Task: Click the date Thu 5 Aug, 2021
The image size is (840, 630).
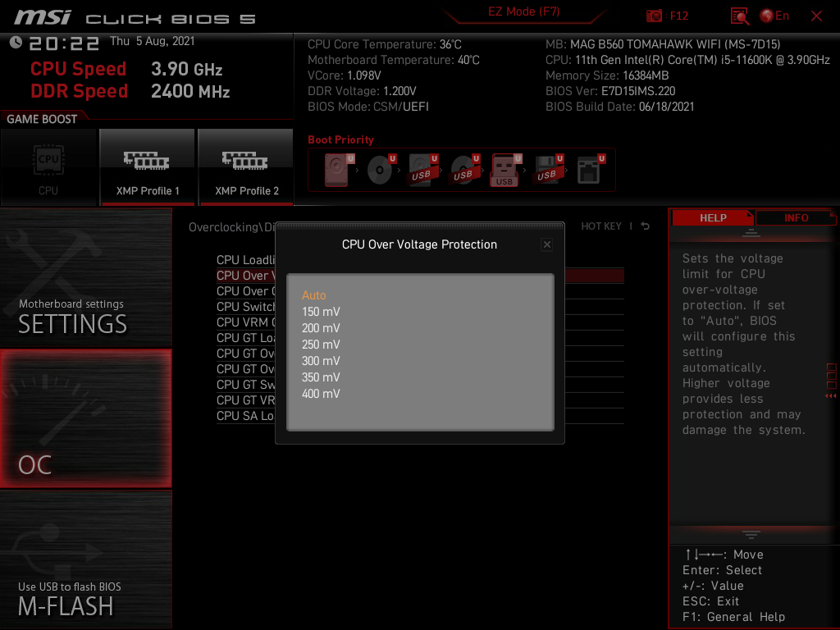Action: coord(152,41)
